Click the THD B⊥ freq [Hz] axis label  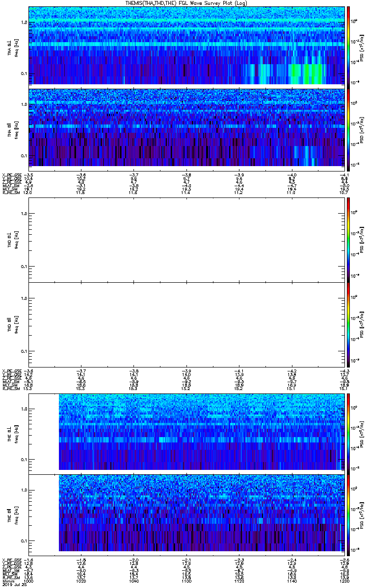click(x=16, y=240)
